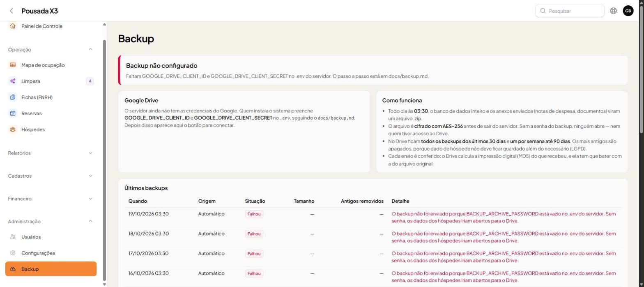Image resolution: width=644 pixels, height=287 pixels.
Task: Click the Hóspedes people icon
Action: (13, 129)
